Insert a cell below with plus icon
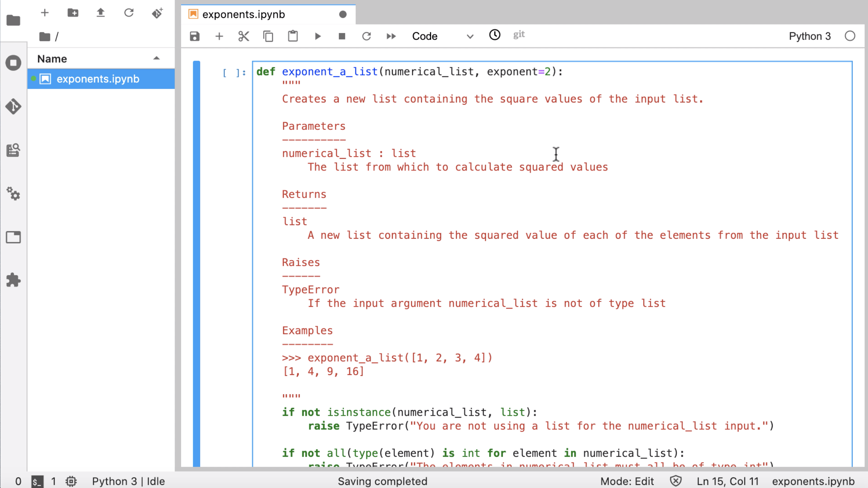The width and height of the screenshot is (868, 488). (219, 36)
